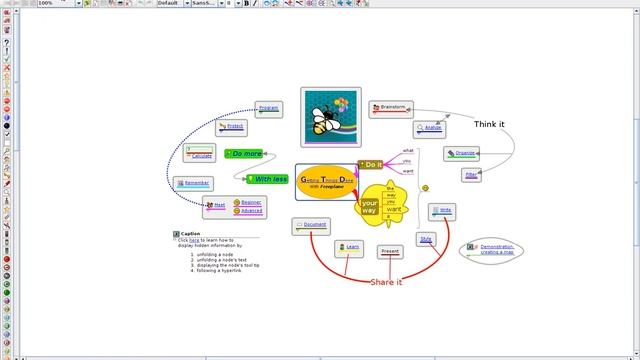Open the font size 8 dropdown

coord(238,3)
